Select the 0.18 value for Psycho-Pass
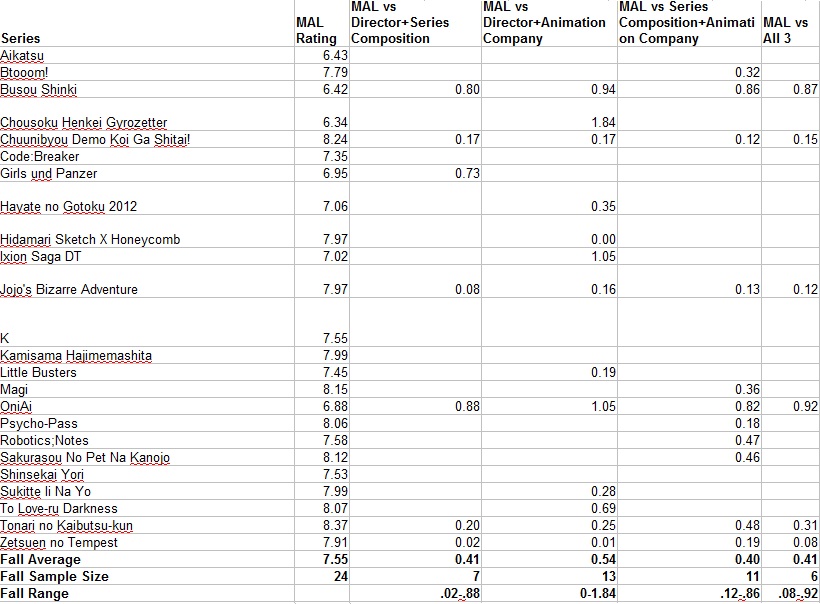Screen dimensions: 820x604 coord(689,423)
